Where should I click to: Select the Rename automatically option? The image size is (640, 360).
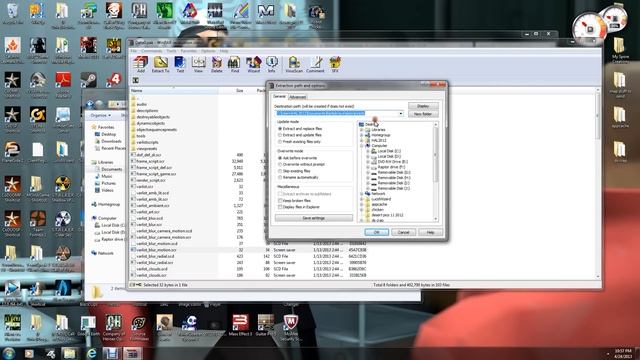tap(298, 178)
